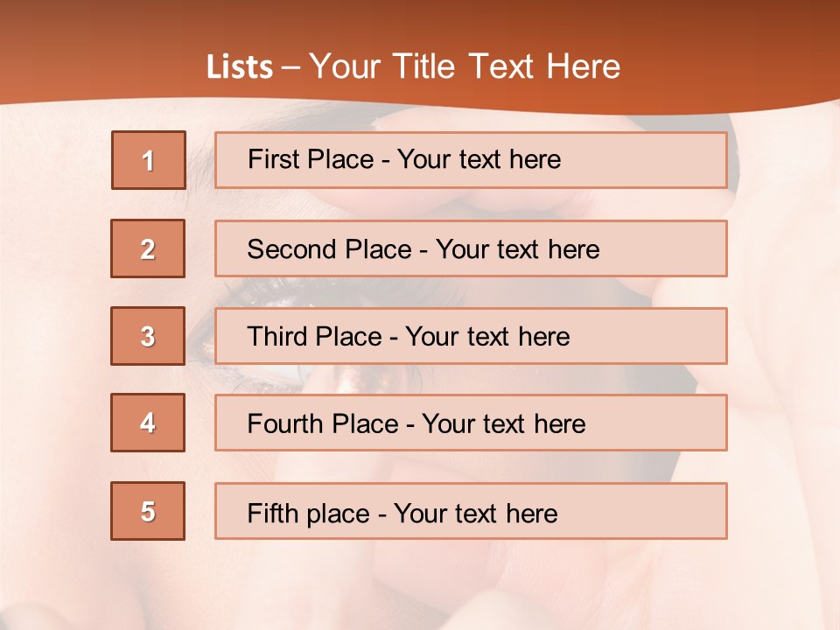
Task: Click the Third Place text bar
Action: (x=471, y=336)
